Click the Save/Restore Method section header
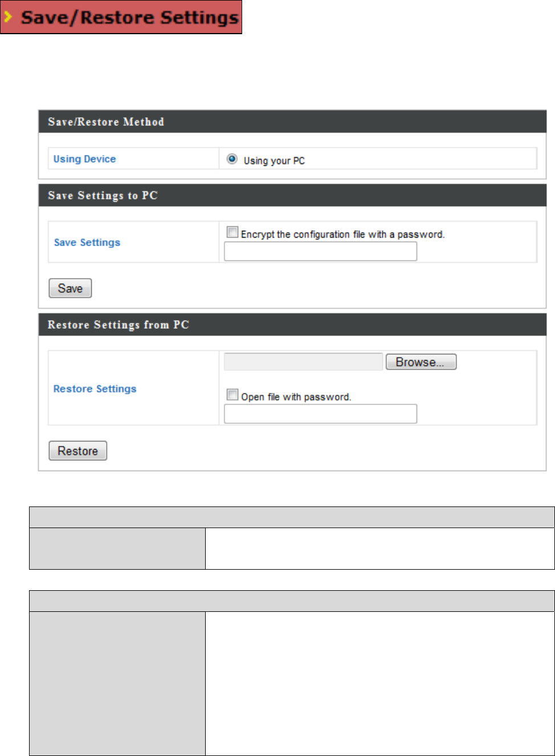 (106, 122)
